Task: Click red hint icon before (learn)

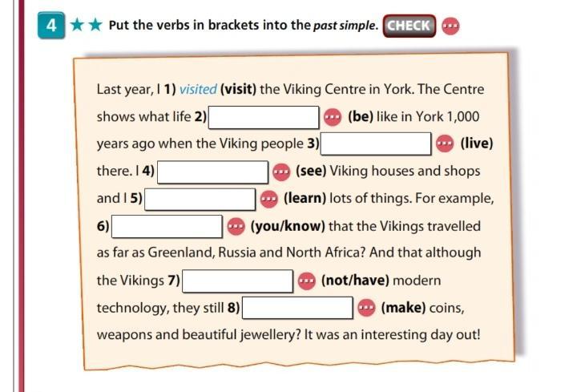Action: 268,199
